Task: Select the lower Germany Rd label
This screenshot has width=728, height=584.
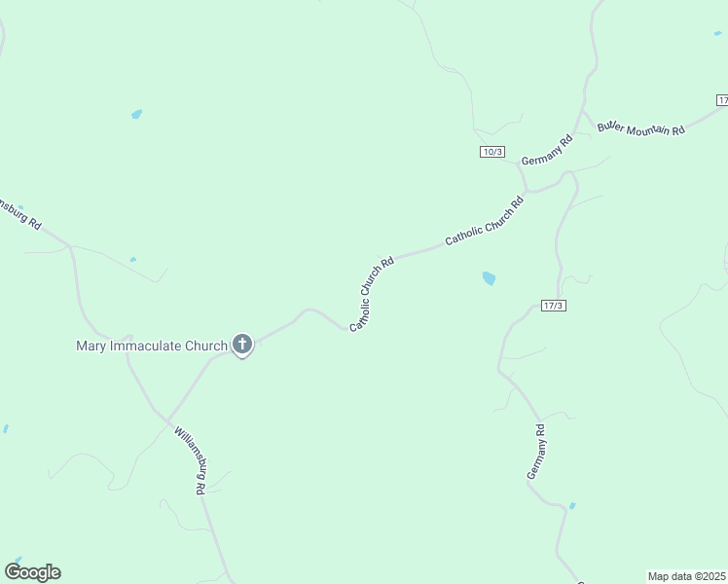Action: click(x=536, y=452)
